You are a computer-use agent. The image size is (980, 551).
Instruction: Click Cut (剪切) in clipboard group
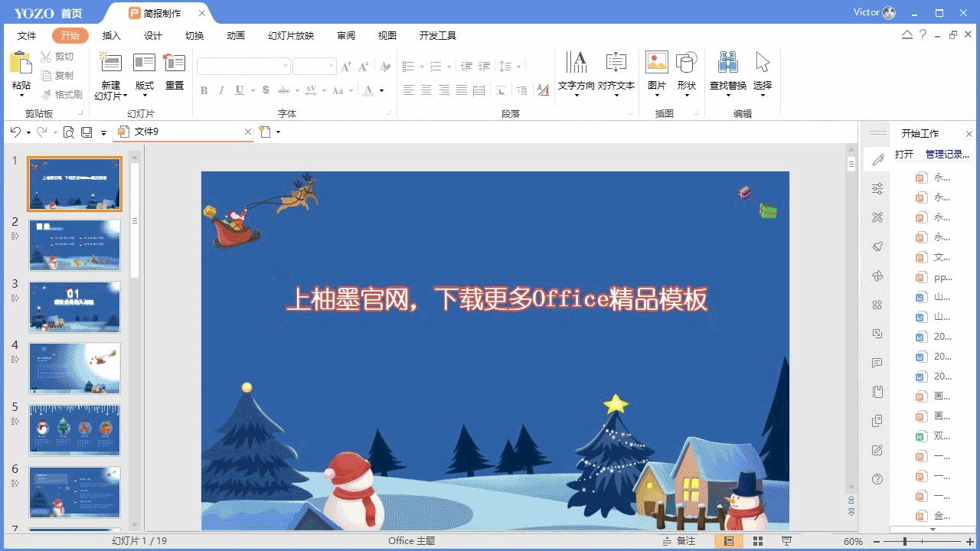(57, 57)
